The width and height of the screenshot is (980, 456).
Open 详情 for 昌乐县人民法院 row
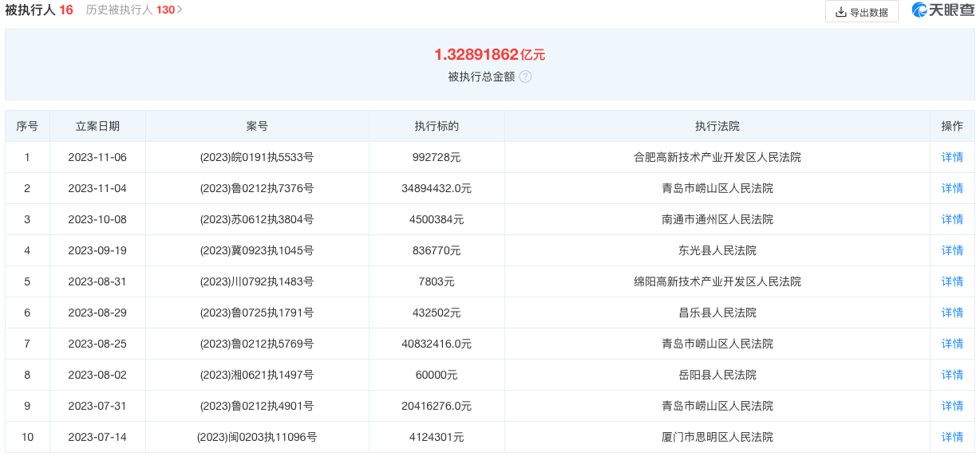point(952,313)
